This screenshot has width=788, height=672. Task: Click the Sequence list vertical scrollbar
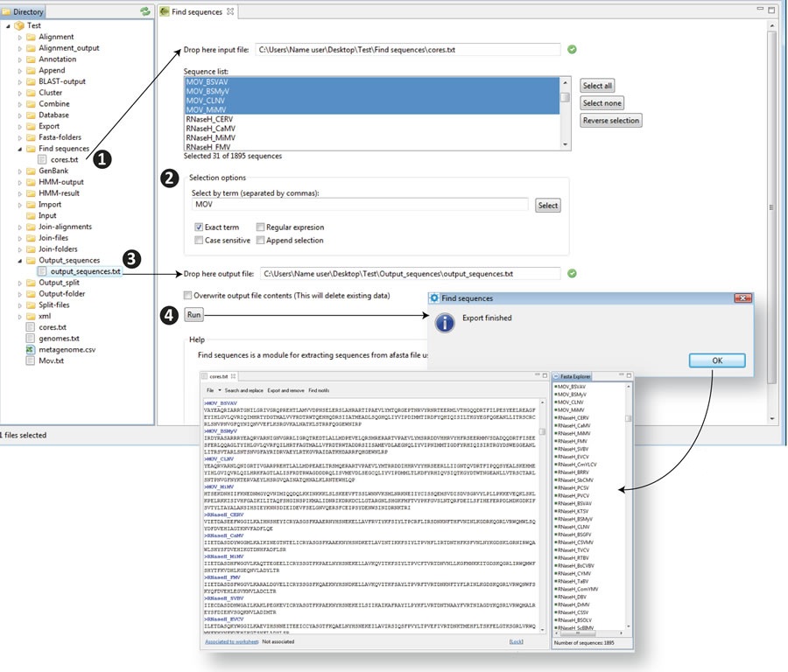pos(566,113)
